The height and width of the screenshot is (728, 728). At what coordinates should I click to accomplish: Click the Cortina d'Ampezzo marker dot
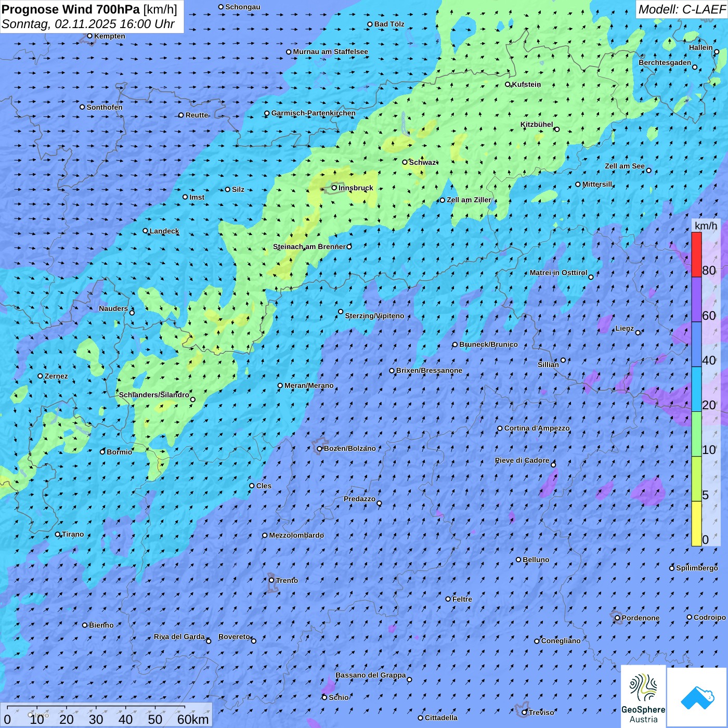[x=500, y=428]
